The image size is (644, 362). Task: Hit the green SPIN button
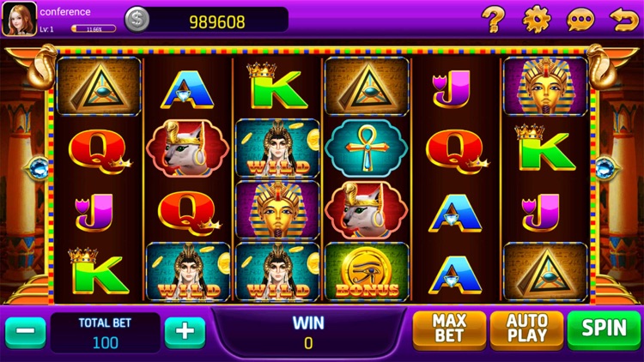click(x=604, y=329)
